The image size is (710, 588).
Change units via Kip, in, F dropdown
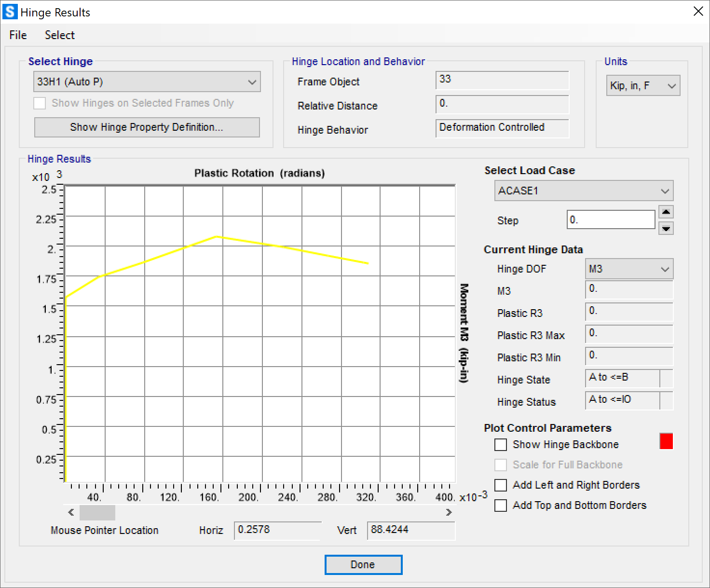(642, 86)
